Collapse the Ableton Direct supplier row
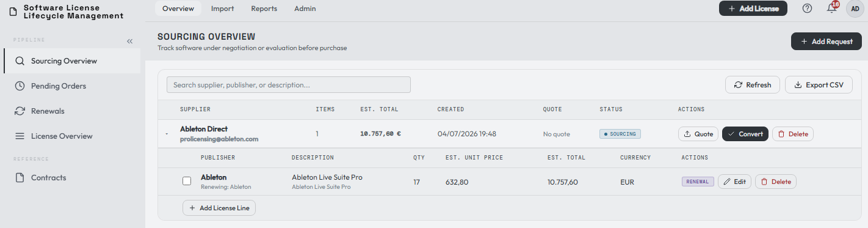 coord(167,134)
